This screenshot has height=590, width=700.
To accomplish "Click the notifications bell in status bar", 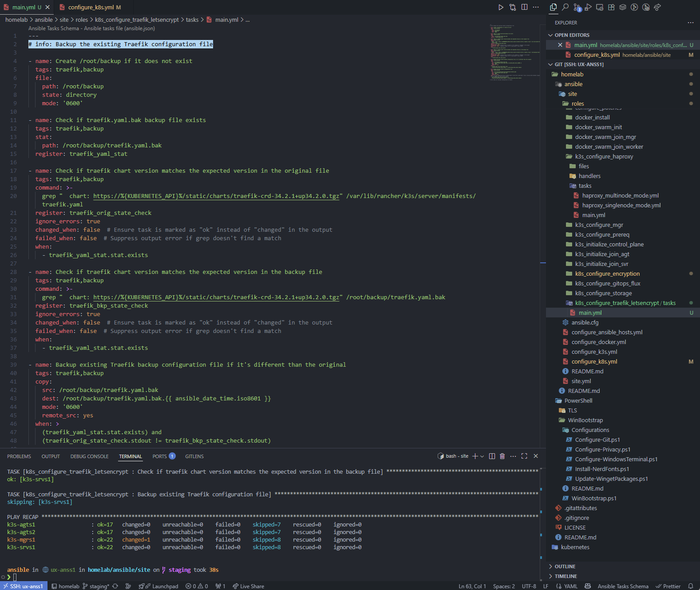I will coord(690,586).
